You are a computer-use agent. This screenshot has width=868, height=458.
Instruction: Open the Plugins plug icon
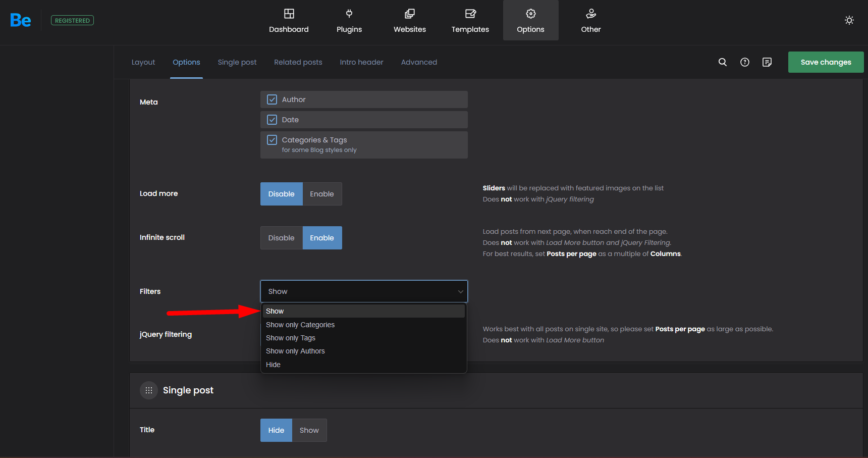pos(349,14)
